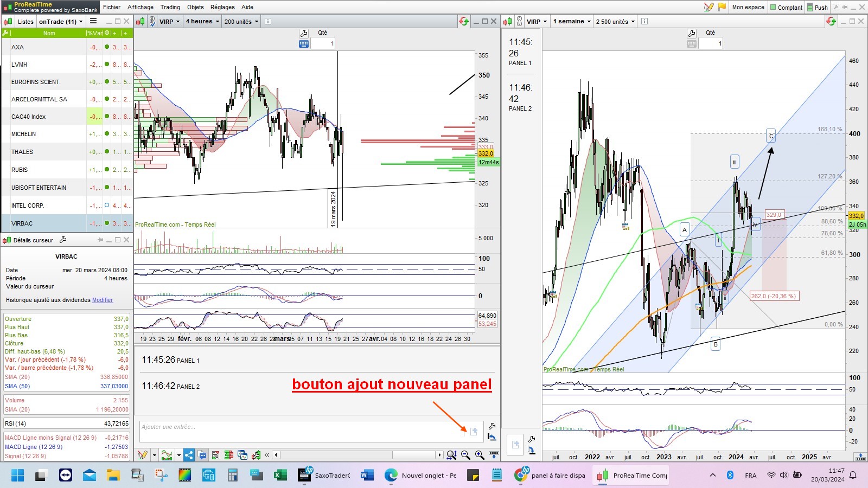The height and width of the screenshot is (488, 868).
Task: Click refresh arrows icon in 4 heures chart
Action: point(464,22)
